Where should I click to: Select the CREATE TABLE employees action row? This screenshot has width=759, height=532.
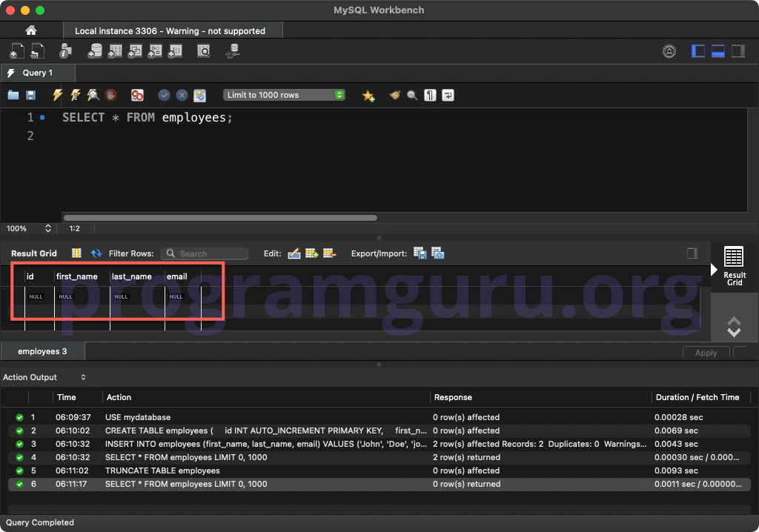click(379, 430)
